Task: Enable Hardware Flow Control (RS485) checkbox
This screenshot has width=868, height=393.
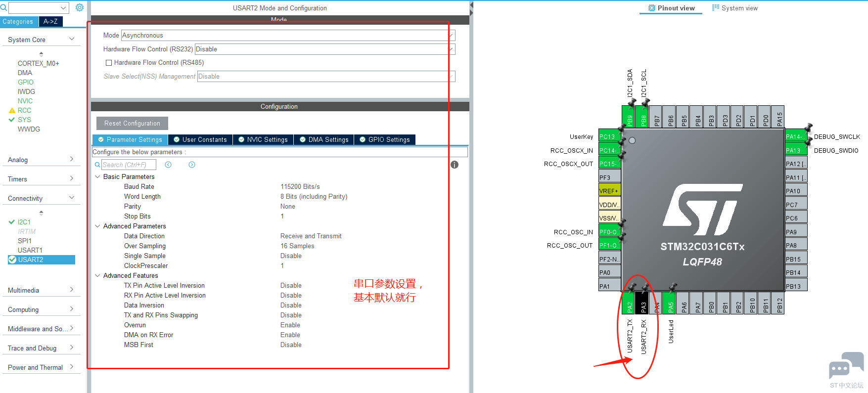Action: [109, 63]
